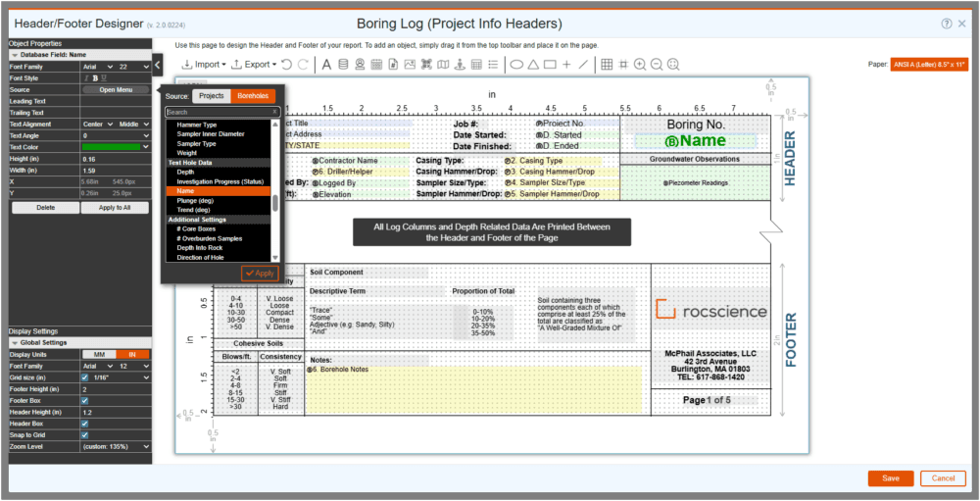The width and height of the screenshot is (980, 501).
Task: Select the calendar date object tool
Action: [377, 64]
